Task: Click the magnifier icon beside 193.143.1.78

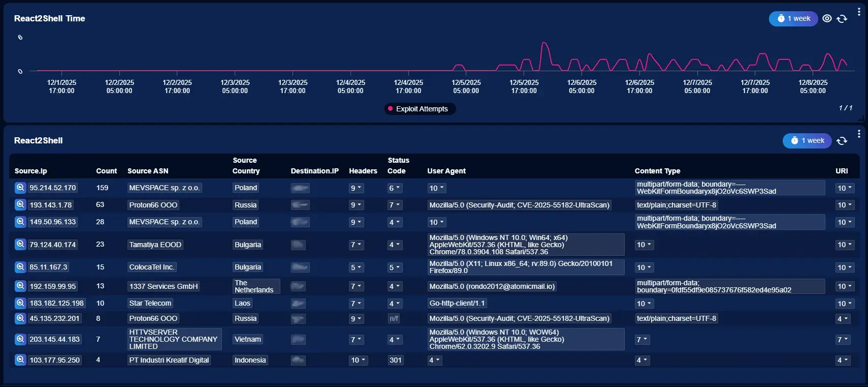Action: click(20, 204)
